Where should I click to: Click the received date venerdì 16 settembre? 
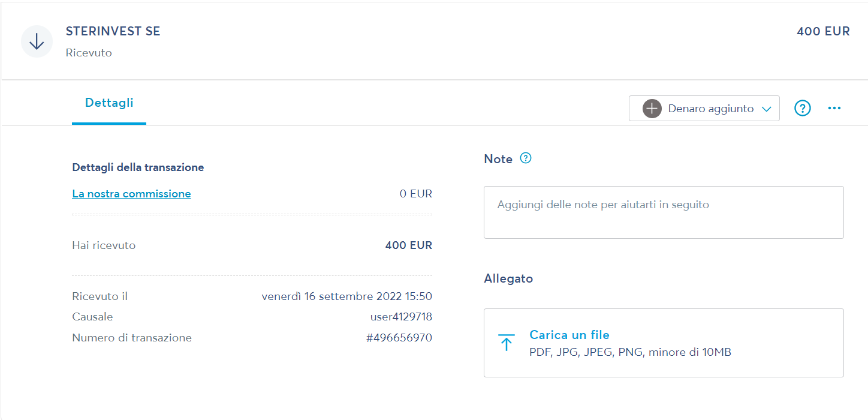coord(346,296)
